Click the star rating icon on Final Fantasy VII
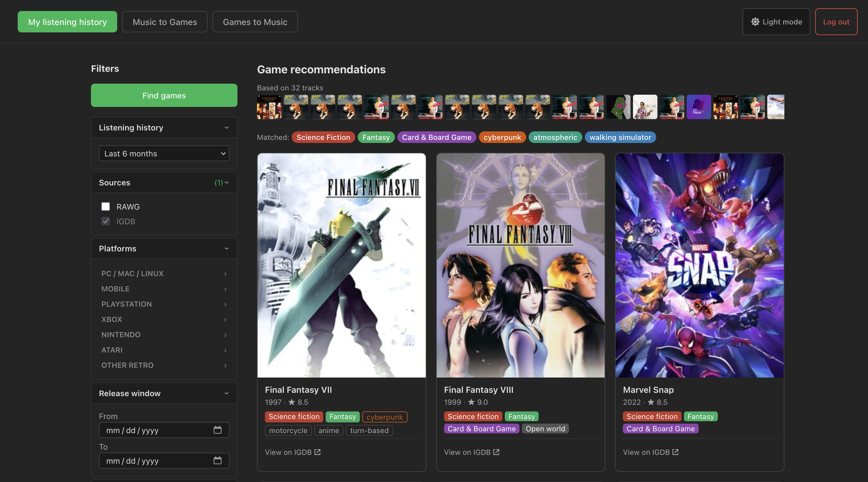The image size is (868, 482). (291, 402)
